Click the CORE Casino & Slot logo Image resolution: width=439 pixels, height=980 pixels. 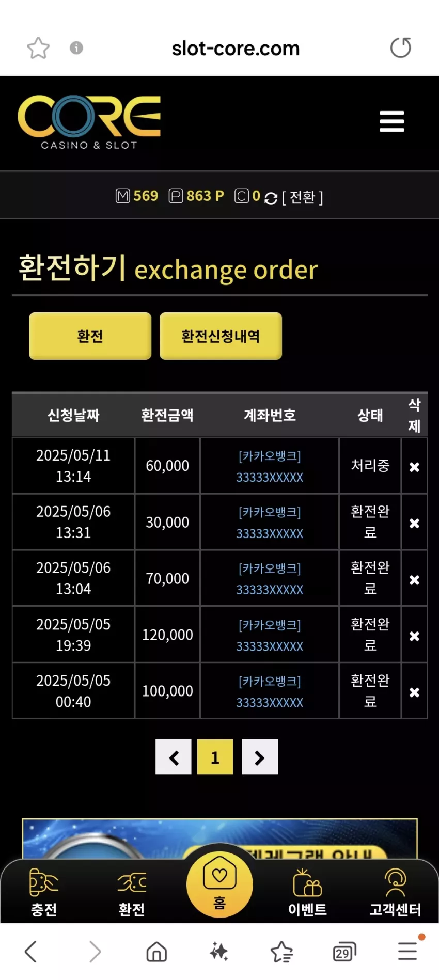point(89,122)
